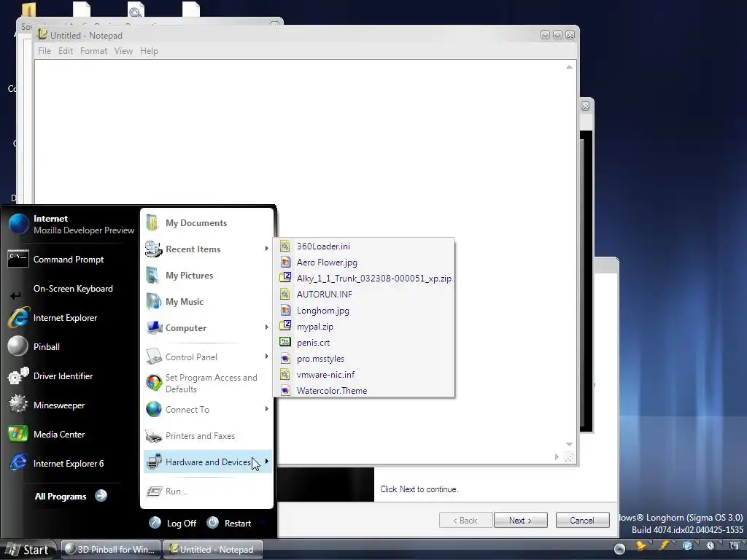Open Notepad Format menu
The image size is (747, 560).
(93, 51)
